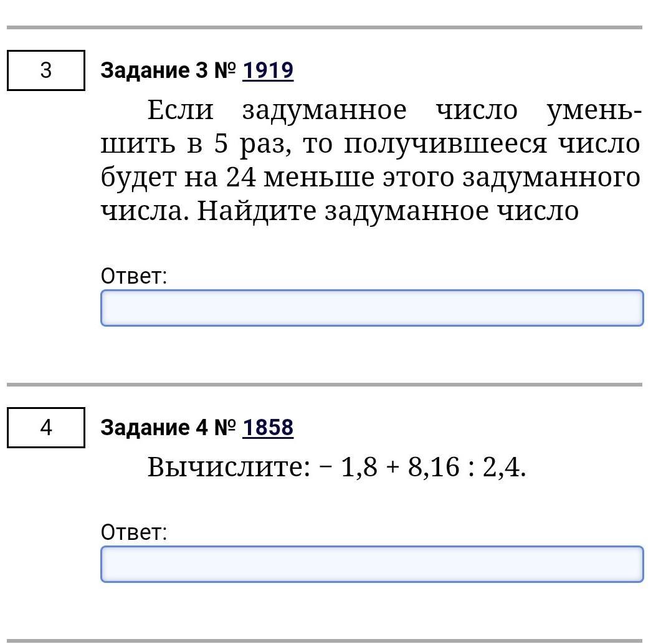Select the boxed question number 4
This screenshot has height=644, width=661.
[46, 428]
